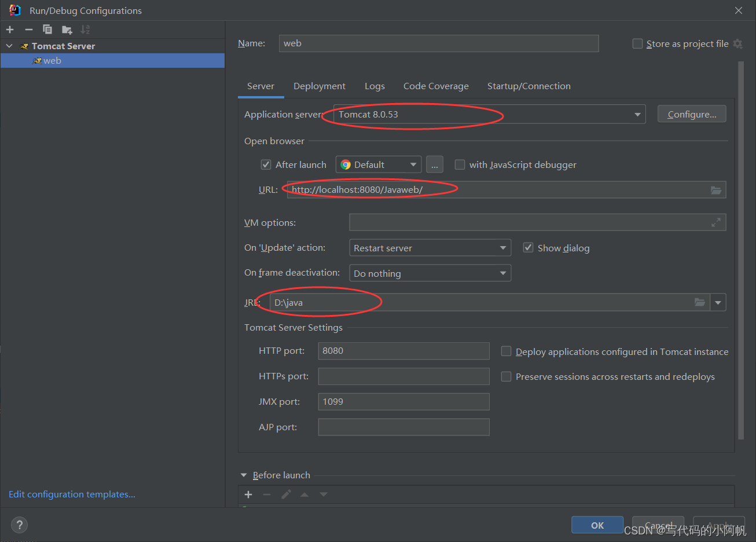This screenshot has width=756, height=542.
Task: Click the HTTPs port field
Action: (x=403, y=376)
